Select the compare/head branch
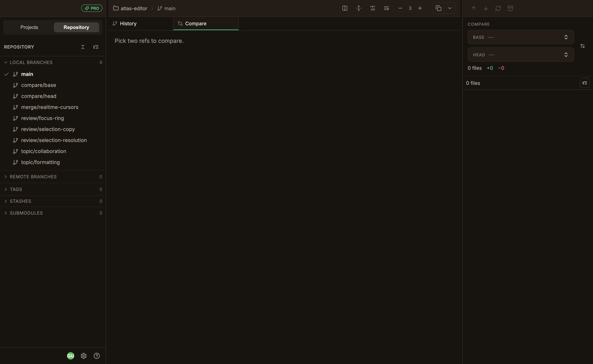The height and width of the screenshot is (364, 593). pos(53,96)
